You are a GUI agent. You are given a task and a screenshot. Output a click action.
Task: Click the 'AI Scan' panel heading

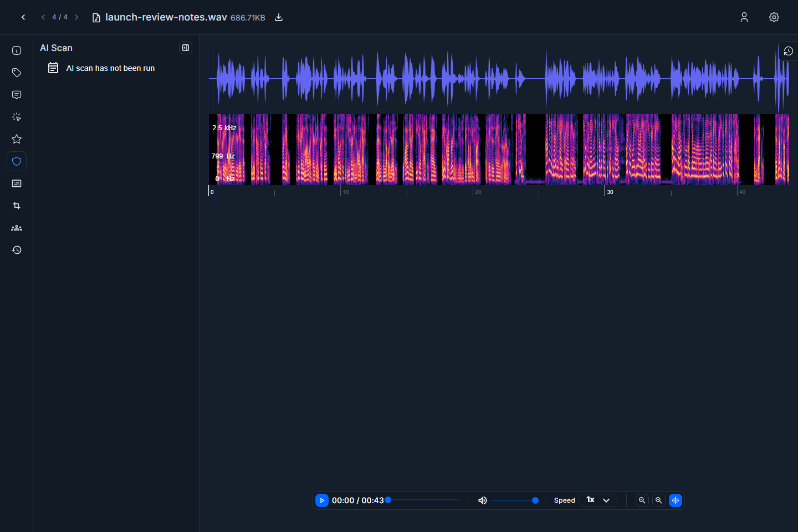pos(56,48)
